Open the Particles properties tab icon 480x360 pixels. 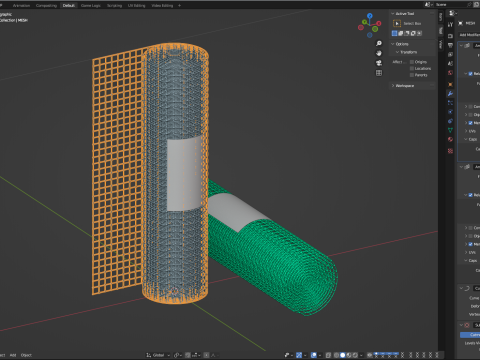[450, 103]
